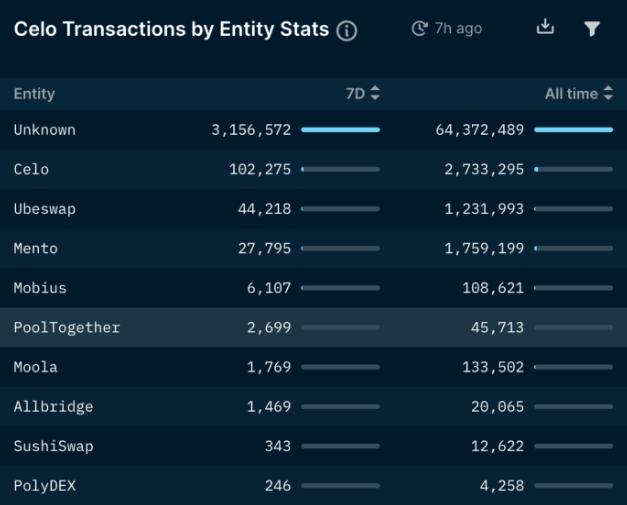Click PolyDEX's all-time value 4,258
627x505 pixels.
click(x=501, y=485)
